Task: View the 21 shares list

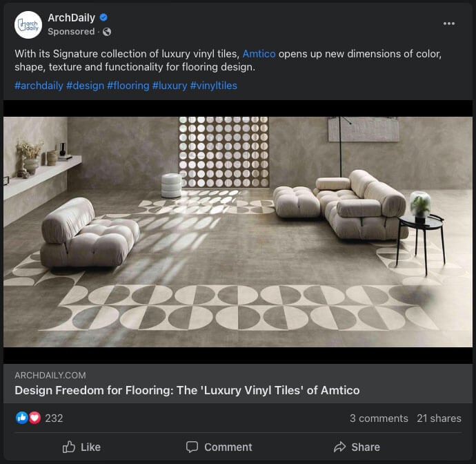Action: coord(439,418)
